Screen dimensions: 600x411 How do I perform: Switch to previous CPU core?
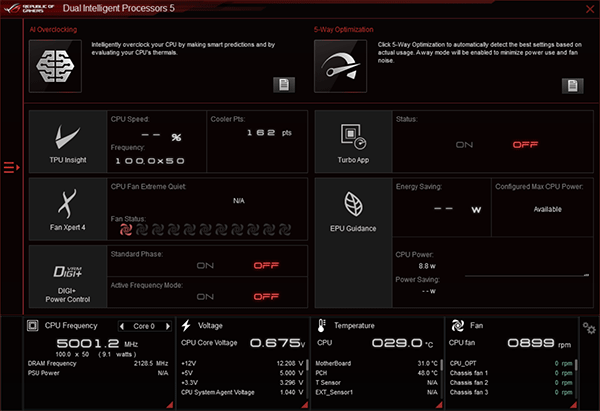point(122,326)
